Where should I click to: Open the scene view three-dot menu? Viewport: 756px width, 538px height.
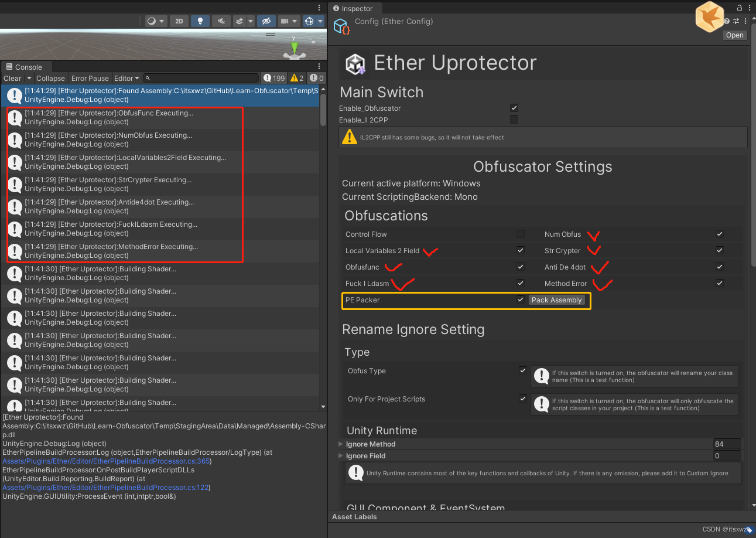point(319,7)
